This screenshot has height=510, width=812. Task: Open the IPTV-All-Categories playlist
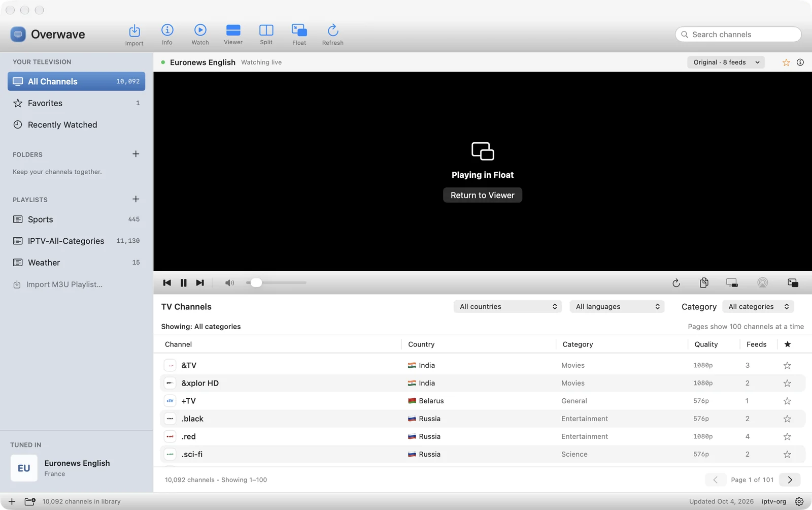(x=77, y=241)
